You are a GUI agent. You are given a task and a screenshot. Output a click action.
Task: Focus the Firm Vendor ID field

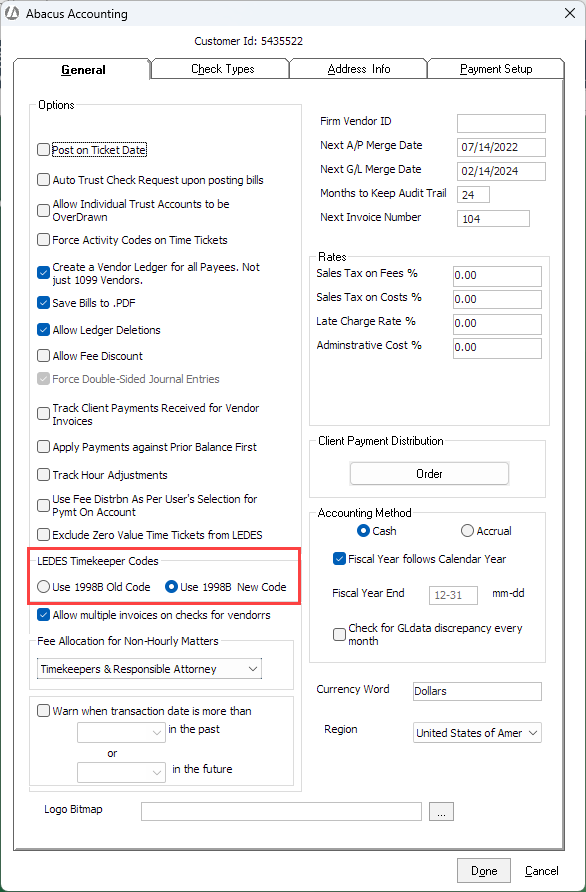(x=501, y=123)
